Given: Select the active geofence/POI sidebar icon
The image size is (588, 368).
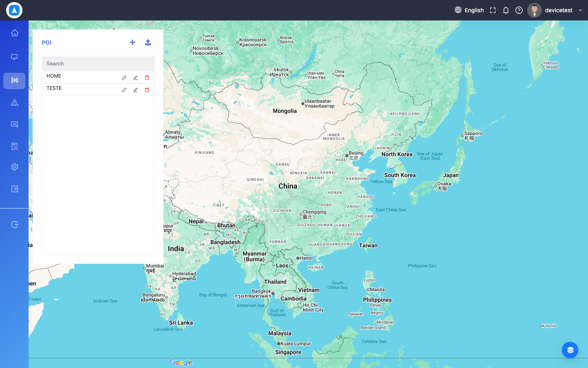Looking at the screenshot, I should pos(14,81).
